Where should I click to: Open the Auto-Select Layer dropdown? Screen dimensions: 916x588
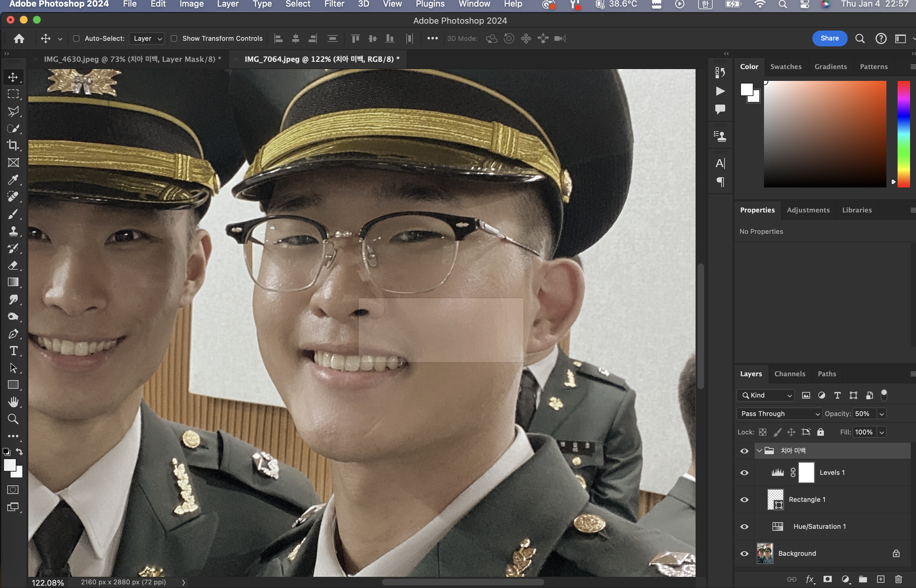pyautogui.click(x=147, y=38)
